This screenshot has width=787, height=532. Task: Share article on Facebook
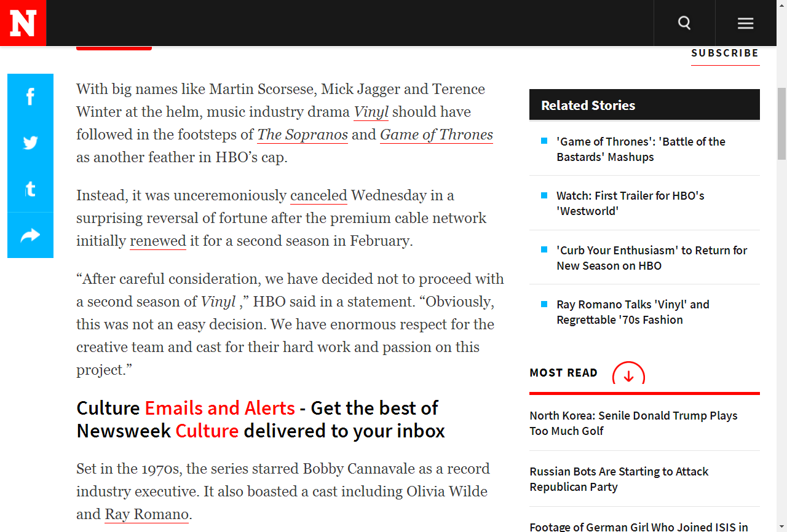point(30,96)
